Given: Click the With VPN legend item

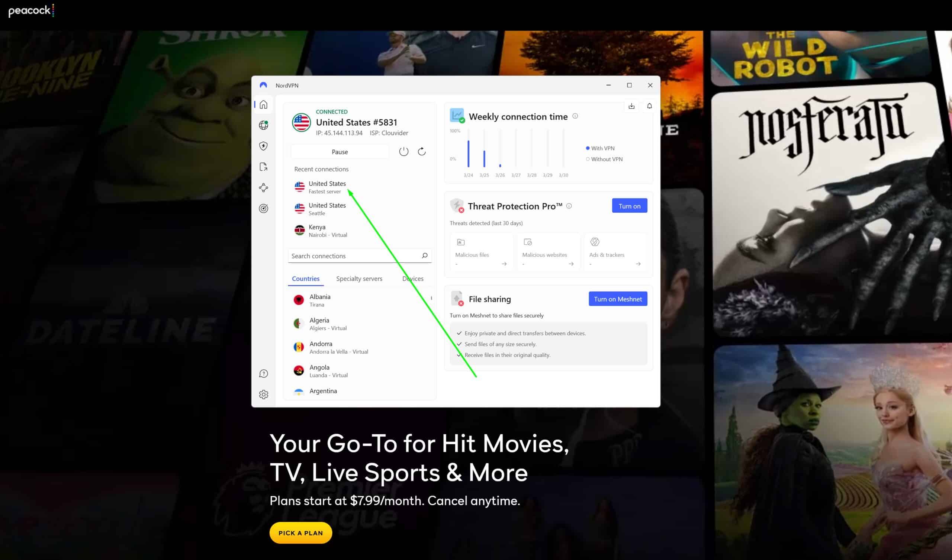Looking at the screenshot, I should pyautogui.click(x=600, y=148).
